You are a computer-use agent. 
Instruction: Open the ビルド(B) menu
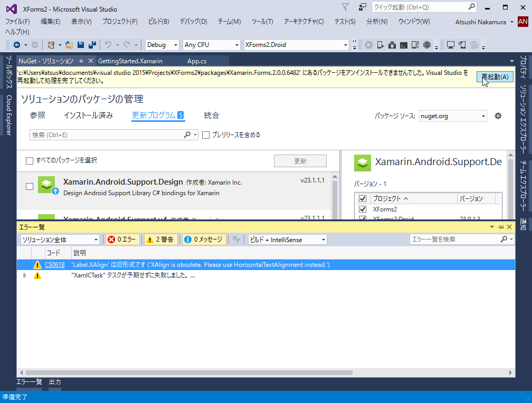pyautogui.click(x=158, y=22)
